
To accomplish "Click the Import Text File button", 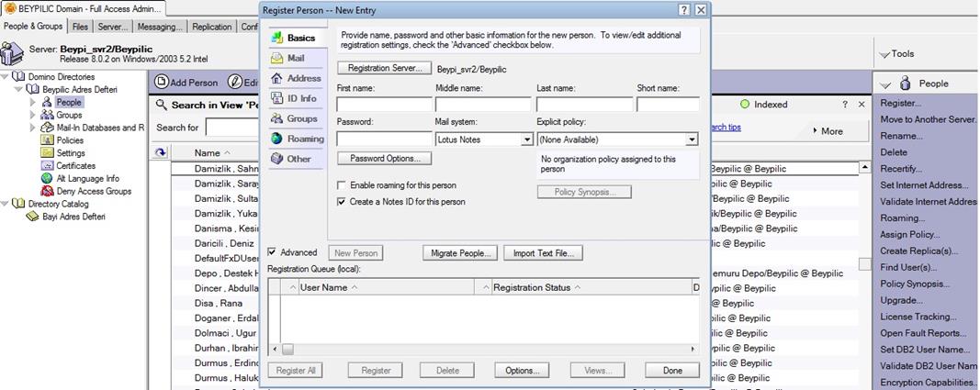I will point(544,253).
